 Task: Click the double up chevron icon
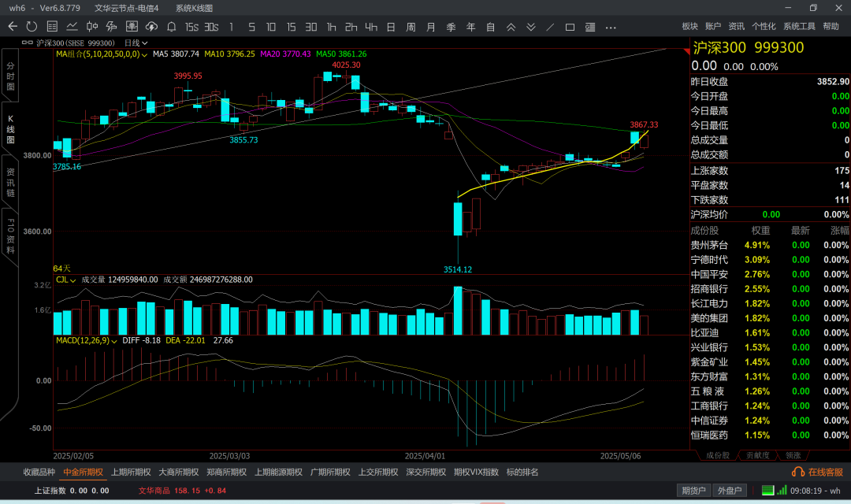pyautogui.click(x=511, y=27)
